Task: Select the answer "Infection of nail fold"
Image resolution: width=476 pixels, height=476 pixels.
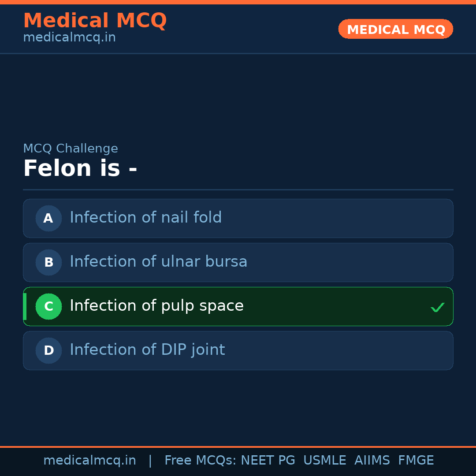Action: coord(145,218)
